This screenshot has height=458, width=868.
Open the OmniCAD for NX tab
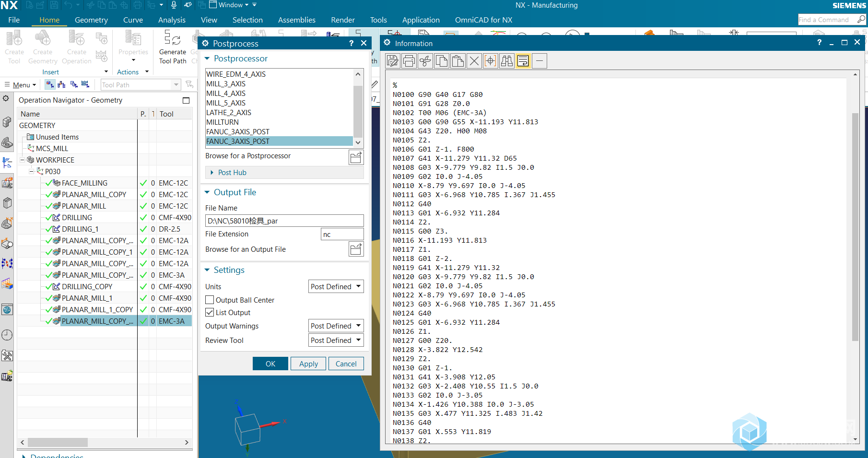pyautogui.click(x=483, y=20)
